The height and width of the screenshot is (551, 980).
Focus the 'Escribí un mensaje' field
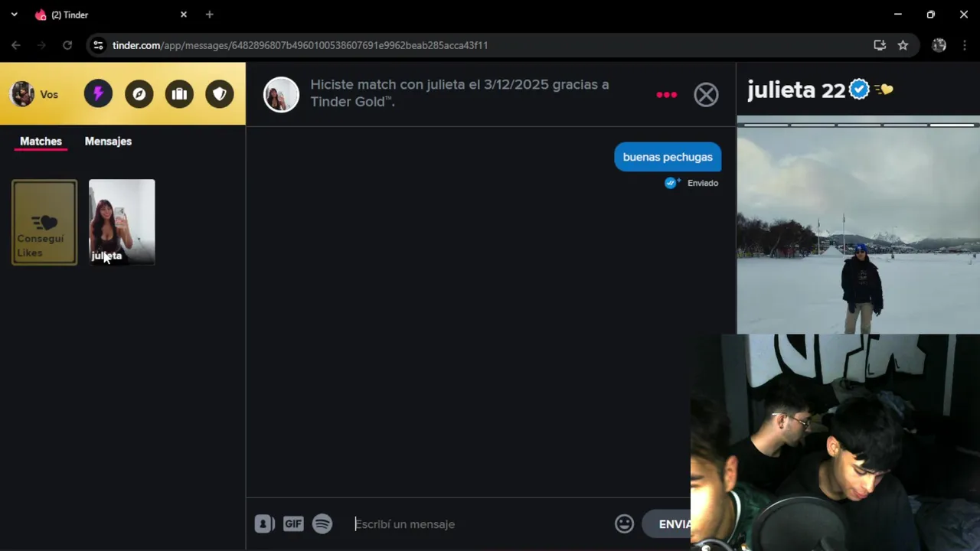(479, 524)
